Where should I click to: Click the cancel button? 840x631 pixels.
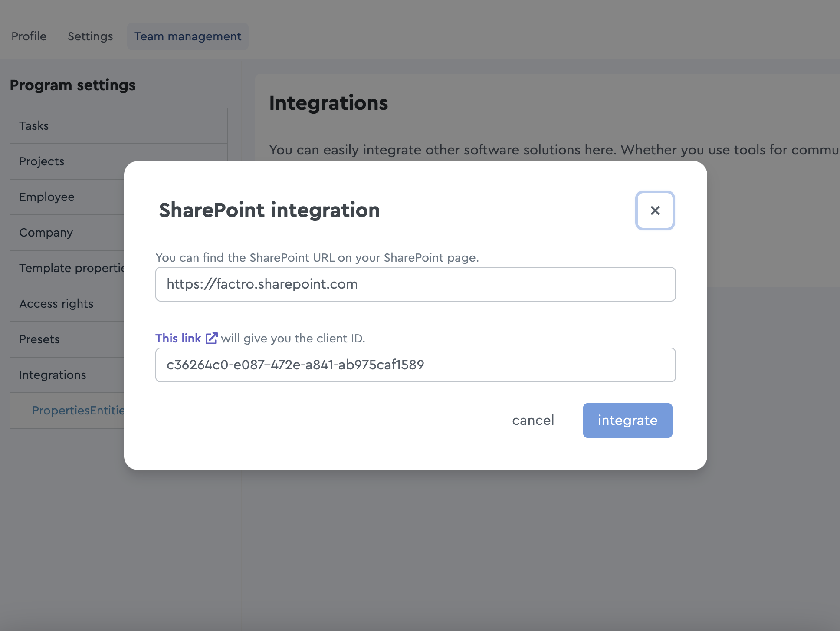[x=533, y=420]
